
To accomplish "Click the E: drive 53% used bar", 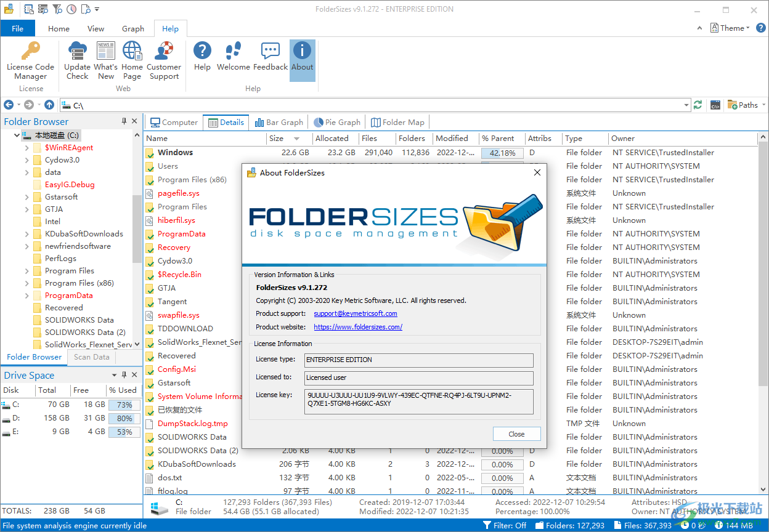I will 124,432.
